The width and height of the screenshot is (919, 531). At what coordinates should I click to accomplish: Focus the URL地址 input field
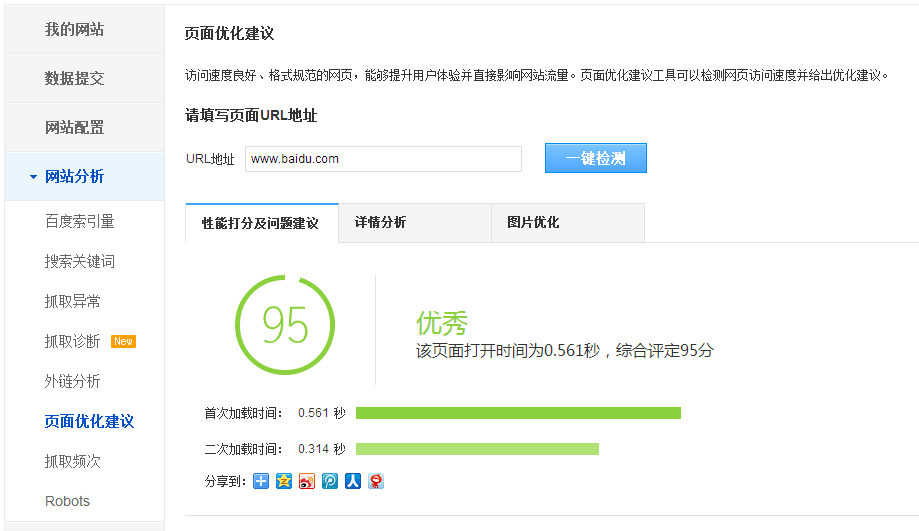coord(383,159)
